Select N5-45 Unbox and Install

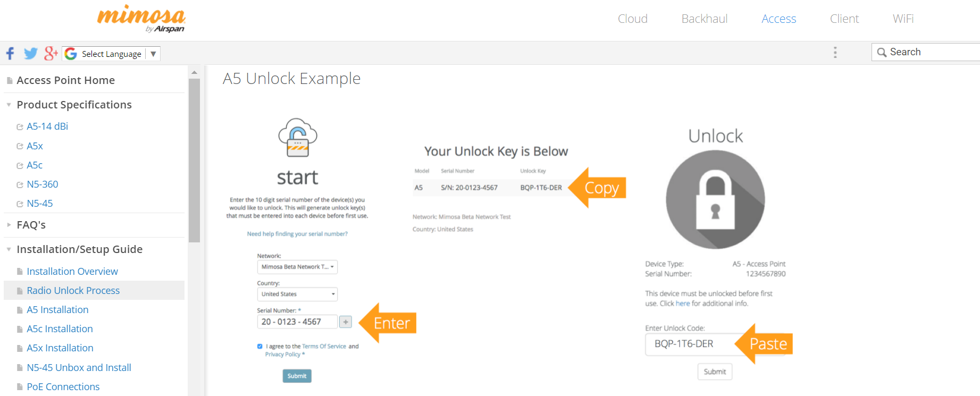click(x=79, y=367)
